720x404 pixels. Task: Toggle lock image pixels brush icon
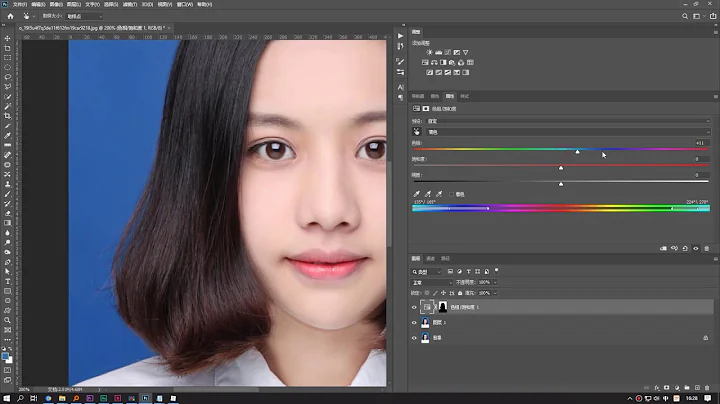click(x=435, y=293)
